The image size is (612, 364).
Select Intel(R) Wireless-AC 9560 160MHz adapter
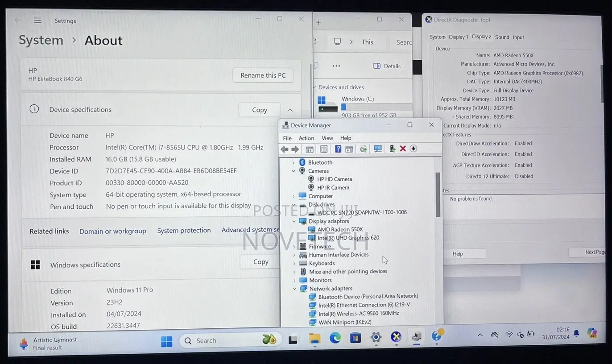[x=354, y=314]
